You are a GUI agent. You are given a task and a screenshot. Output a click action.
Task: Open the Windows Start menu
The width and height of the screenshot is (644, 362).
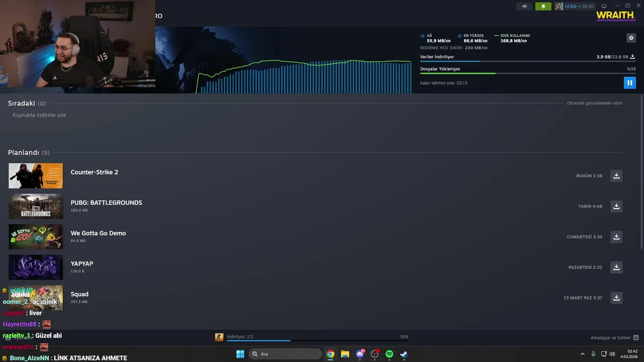coord(240,354)
